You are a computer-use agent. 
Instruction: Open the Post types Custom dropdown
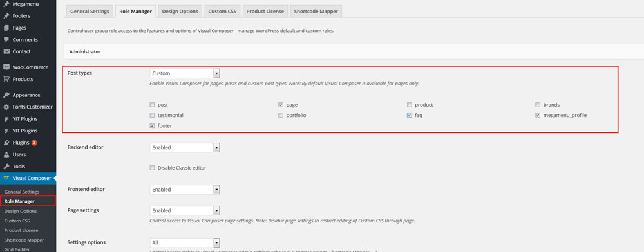[185, 73]
